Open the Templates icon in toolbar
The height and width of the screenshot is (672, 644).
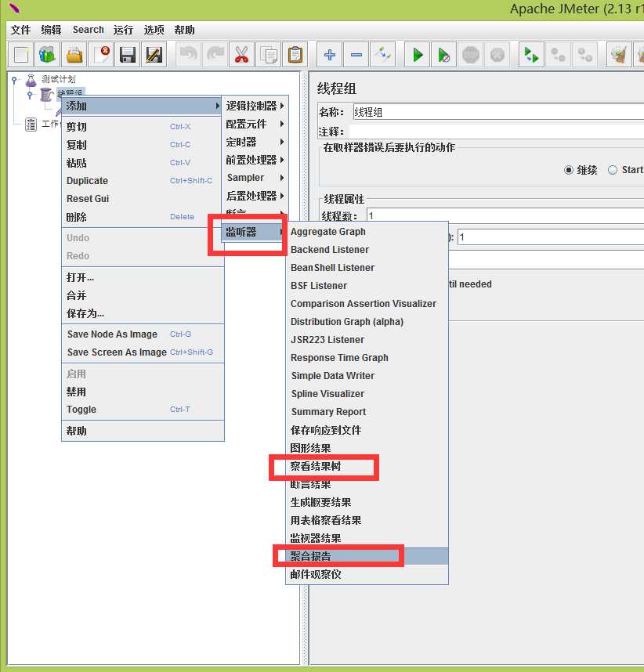coord(47,56)
